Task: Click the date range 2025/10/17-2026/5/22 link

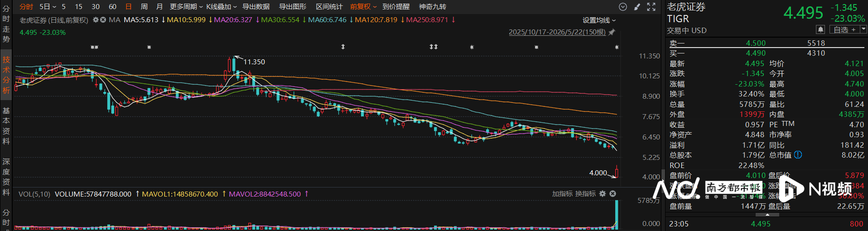Action: click(x=557, y=32)
